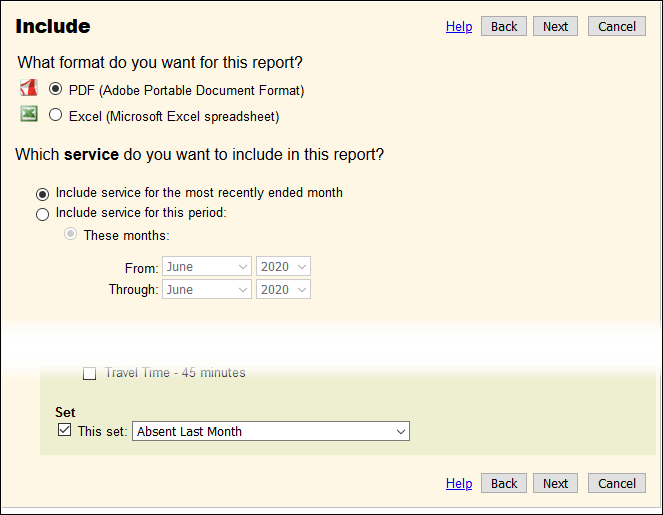
Task: Select the PDF format radio button
Action: pos(55,89)
